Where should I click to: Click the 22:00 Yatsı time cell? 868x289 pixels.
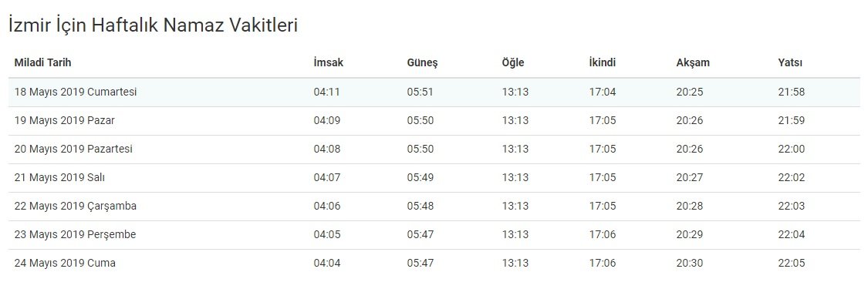pos(791,150)
